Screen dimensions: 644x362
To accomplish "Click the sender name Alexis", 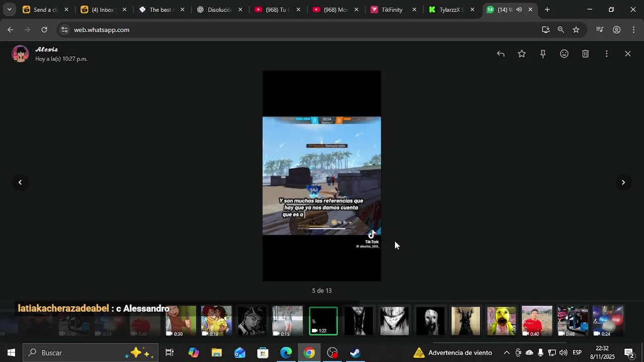I will pos(47,49).
